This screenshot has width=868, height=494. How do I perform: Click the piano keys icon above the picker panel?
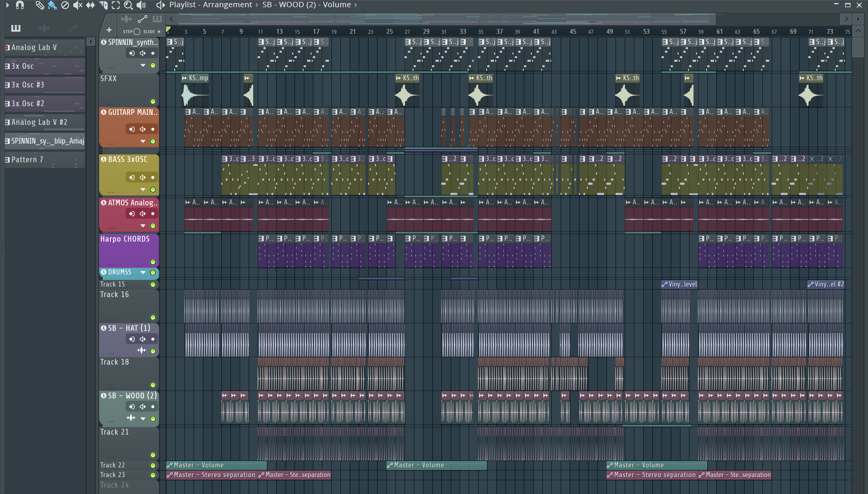click(16, 28)
